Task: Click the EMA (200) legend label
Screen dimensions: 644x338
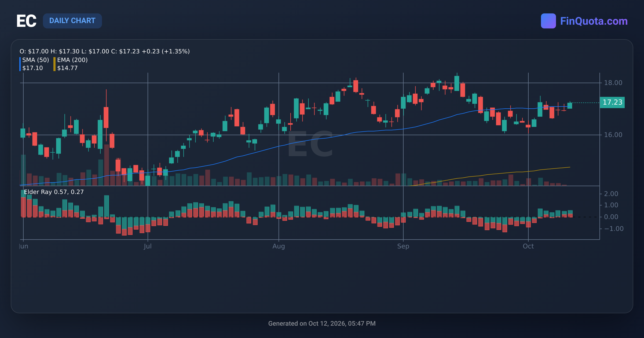Action: (x=72, y=60)
